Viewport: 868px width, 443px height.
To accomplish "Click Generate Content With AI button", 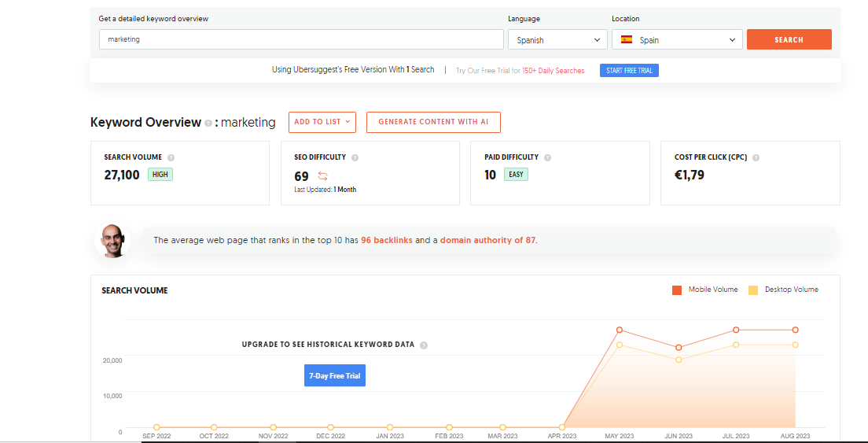I will tap(433, 122).
